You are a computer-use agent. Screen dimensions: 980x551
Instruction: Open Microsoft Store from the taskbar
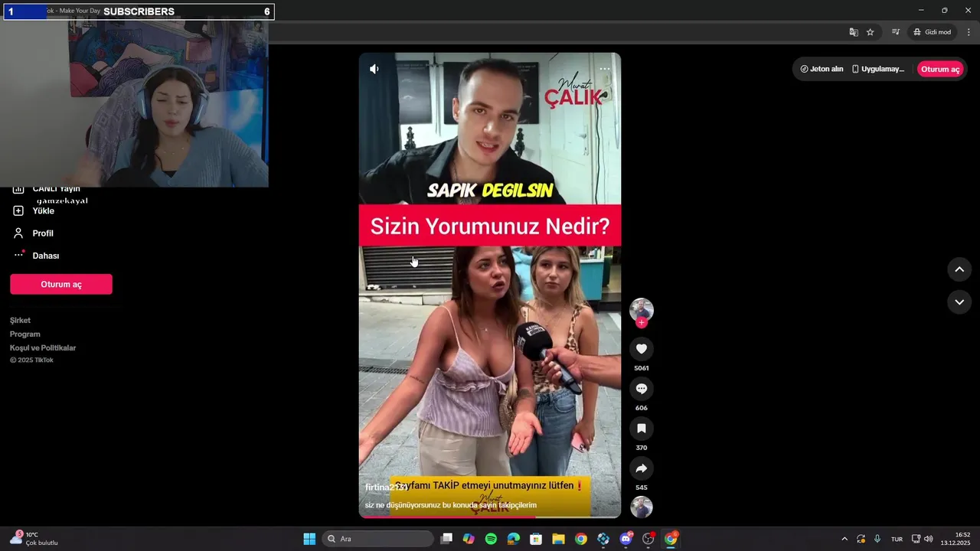tap(536, 539)
